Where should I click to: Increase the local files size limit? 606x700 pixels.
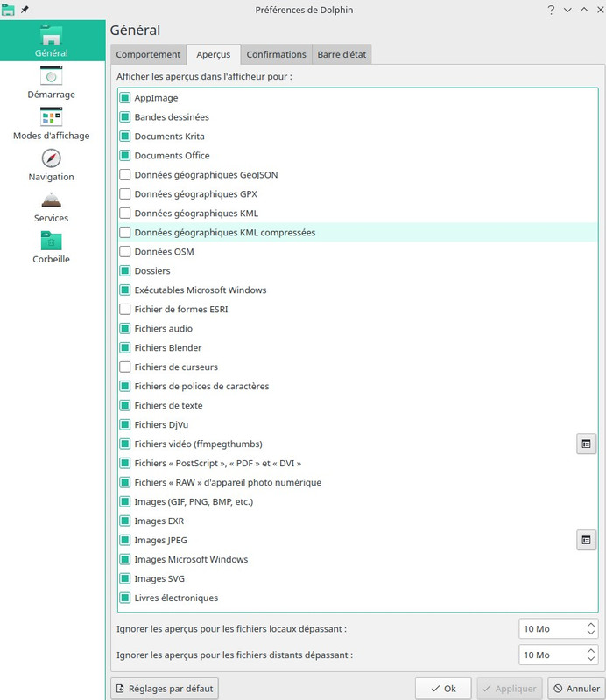pyautogui.click(x=591, y=625)
